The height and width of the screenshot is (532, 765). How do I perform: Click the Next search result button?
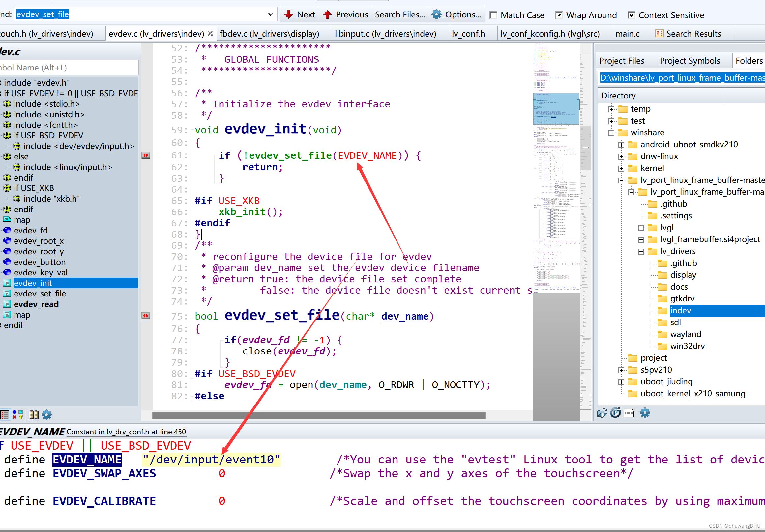300,14
